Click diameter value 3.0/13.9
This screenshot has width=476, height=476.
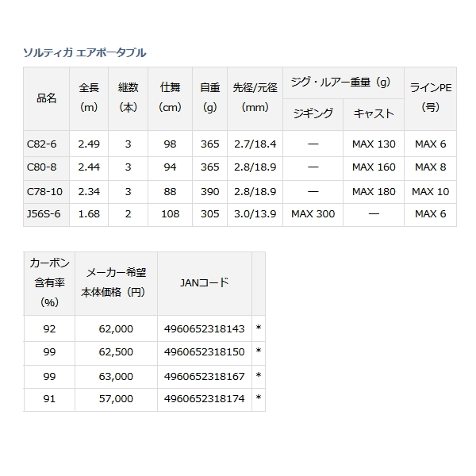[255, 214]
